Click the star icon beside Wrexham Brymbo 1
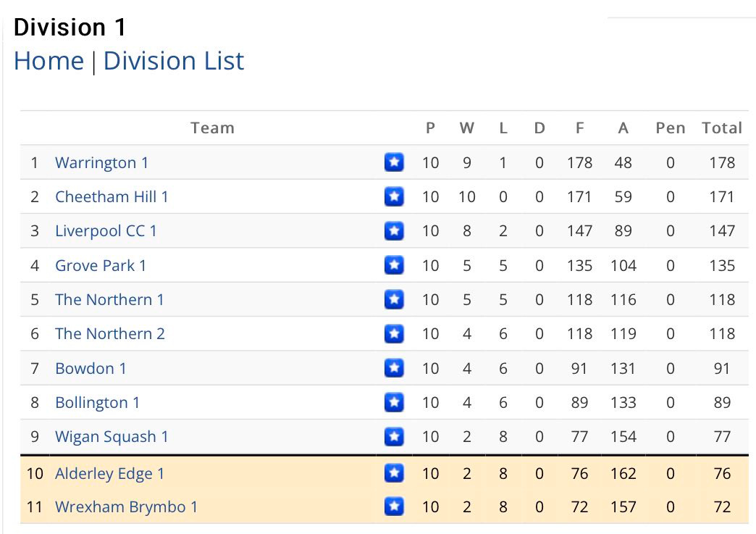The width and height of the screenshot is (756, 534). tap(394, 506)
